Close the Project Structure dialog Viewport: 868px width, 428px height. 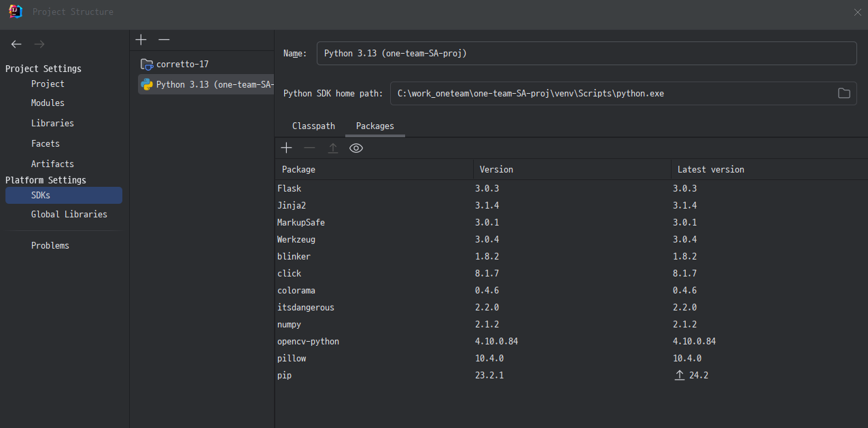click(x=857, y=12)
